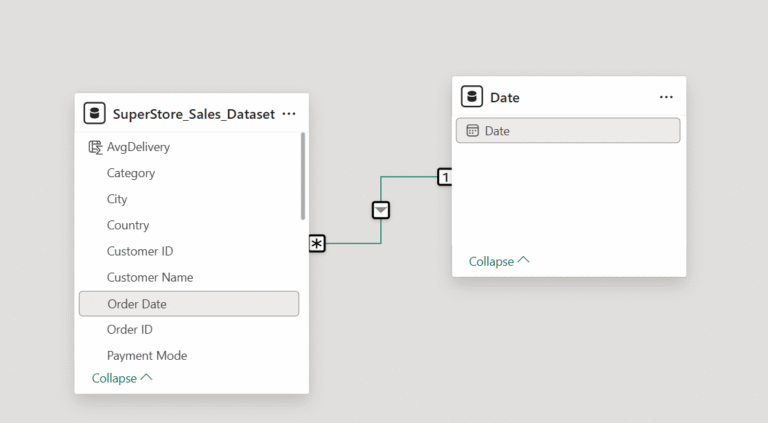Select the Date column in Date table

point(568,130)
